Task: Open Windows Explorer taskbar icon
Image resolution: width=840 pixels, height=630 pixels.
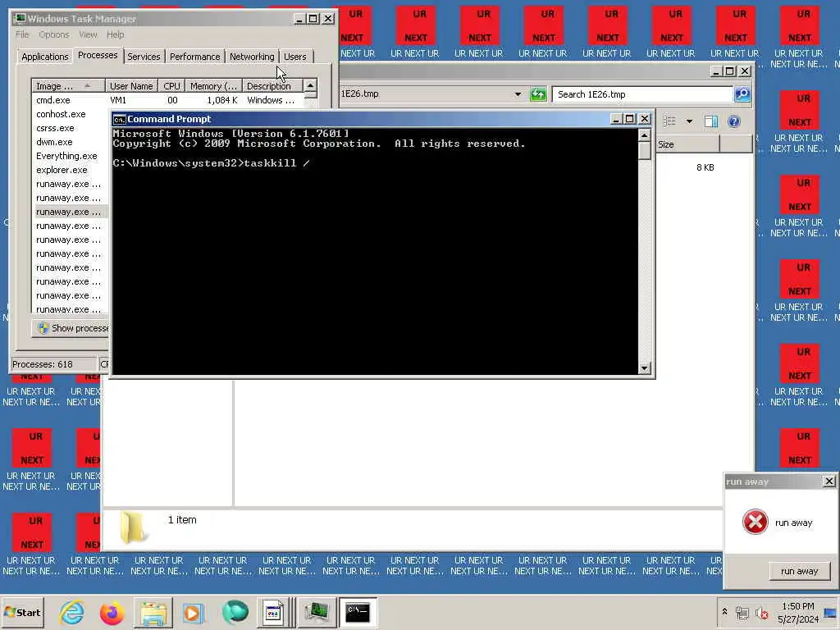Action: [x=153, y=612]
